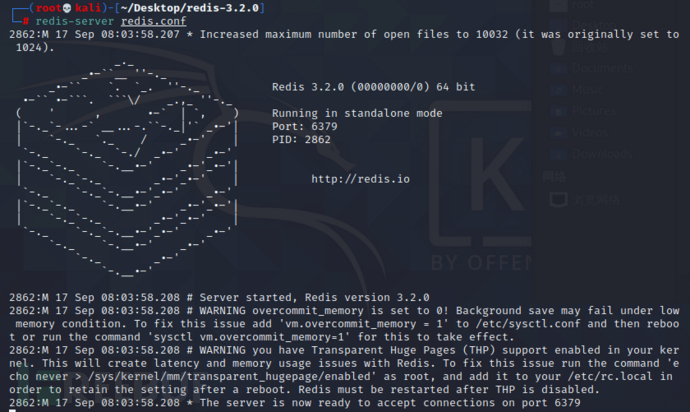Click the faint 浏览网络 network icon
This screenshot has width=690, height=412.
pos(559,200)
